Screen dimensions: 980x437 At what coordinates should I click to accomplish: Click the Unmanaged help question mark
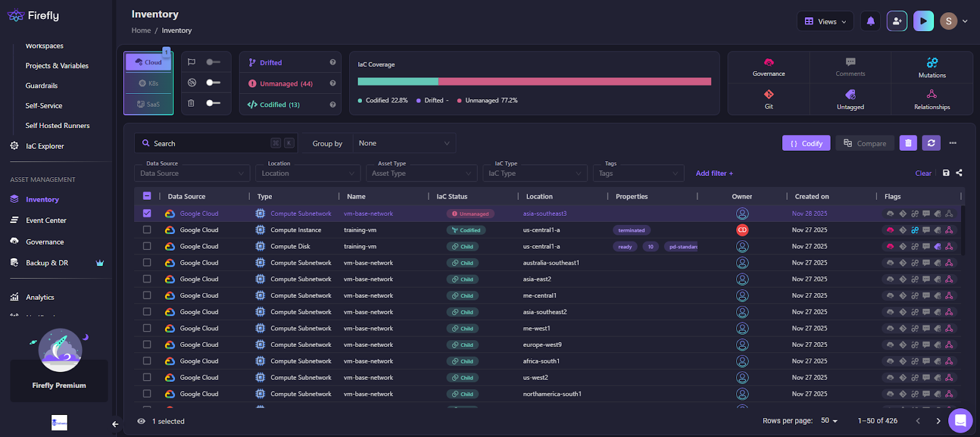[x=333, y=83]
